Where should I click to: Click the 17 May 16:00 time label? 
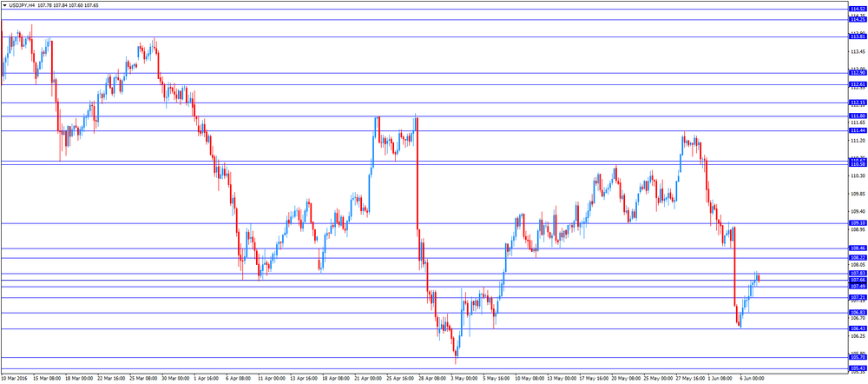click(594, 378)
